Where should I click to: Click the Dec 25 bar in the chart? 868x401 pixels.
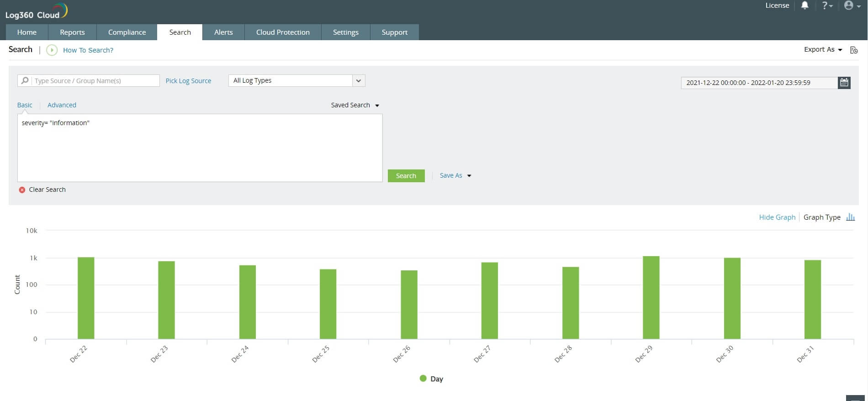328,304
